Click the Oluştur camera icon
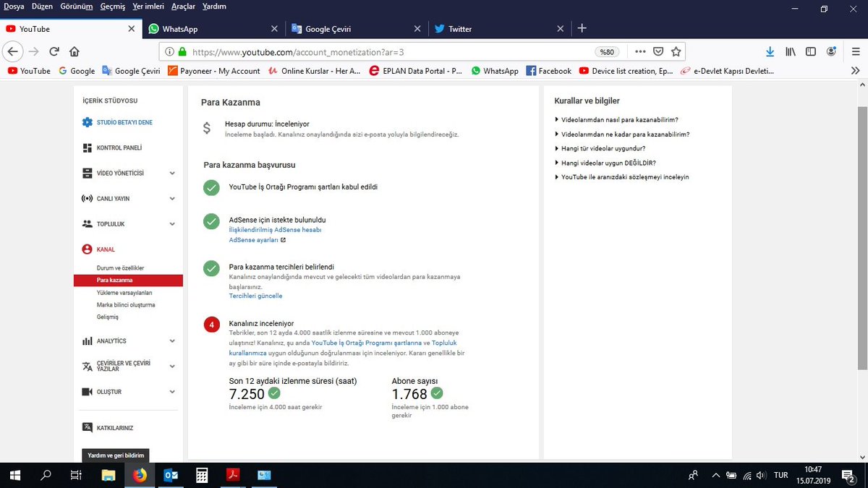The width and height of the screenshot is (868, 488). (87, 391)
